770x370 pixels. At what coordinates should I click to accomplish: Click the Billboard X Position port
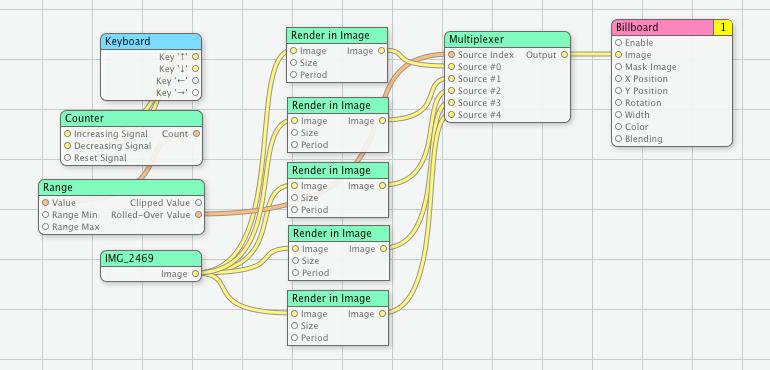click(618, 79)
